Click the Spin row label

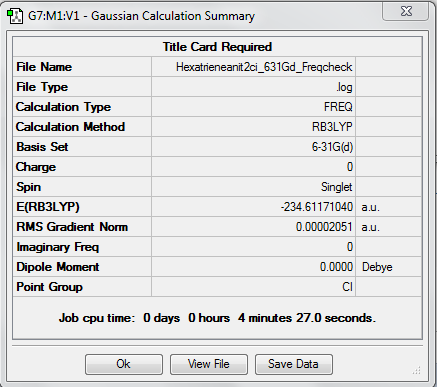[29, 187]
